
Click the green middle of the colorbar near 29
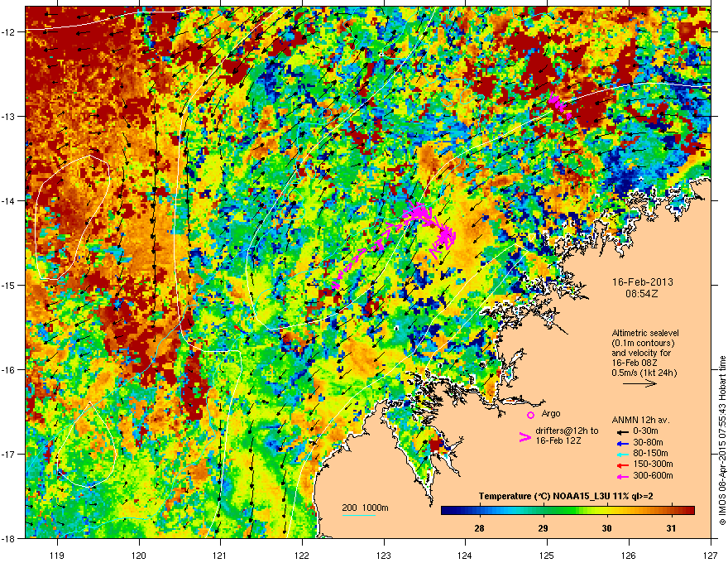[543, 511]
